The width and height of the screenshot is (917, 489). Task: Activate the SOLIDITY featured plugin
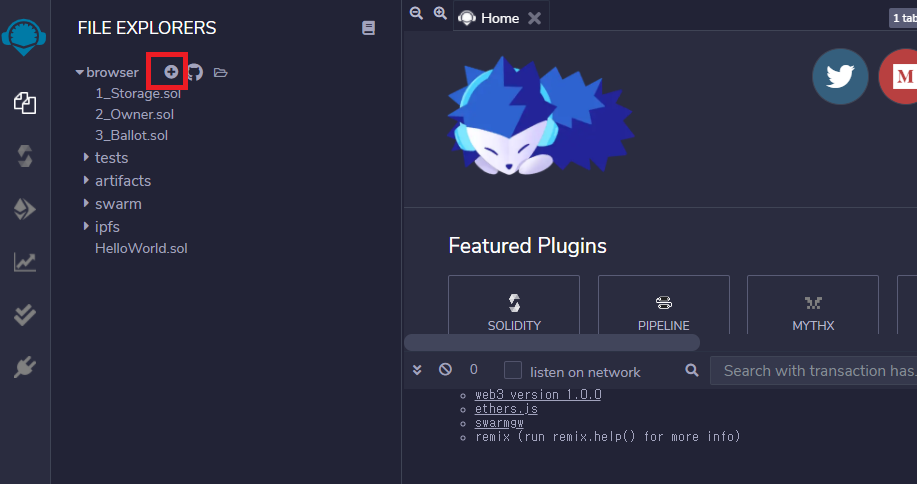514,305
